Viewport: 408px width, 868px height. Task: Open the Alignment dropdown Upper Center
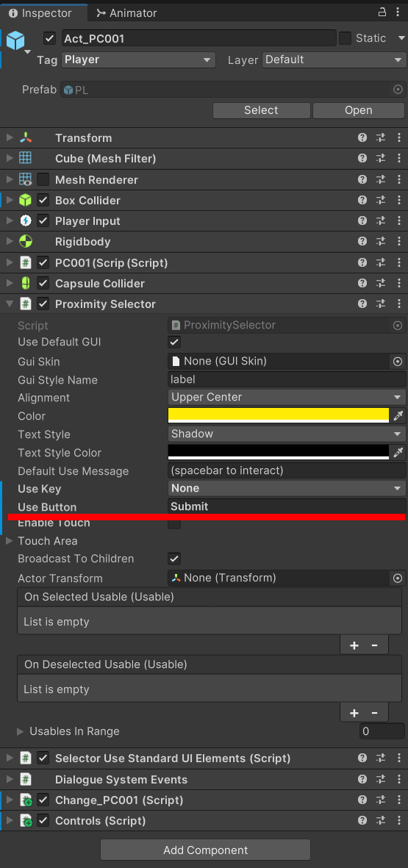[x=287, y=397]
